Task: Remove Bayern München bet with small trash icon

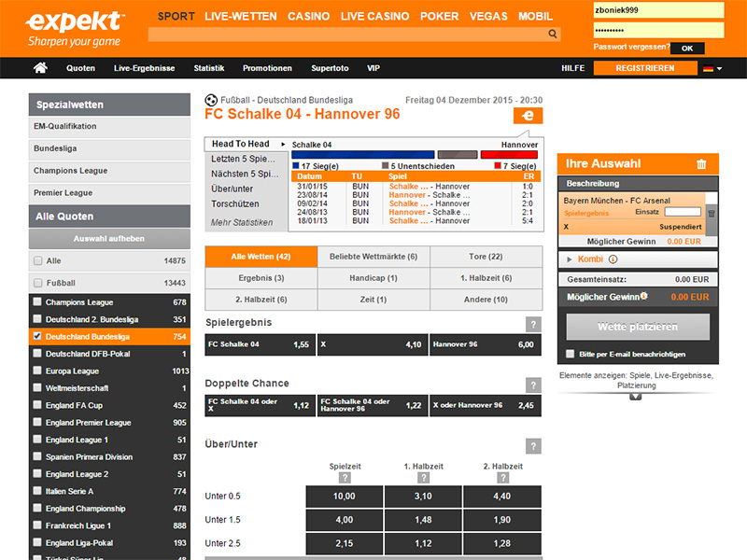Action: [x=712, y=214]
